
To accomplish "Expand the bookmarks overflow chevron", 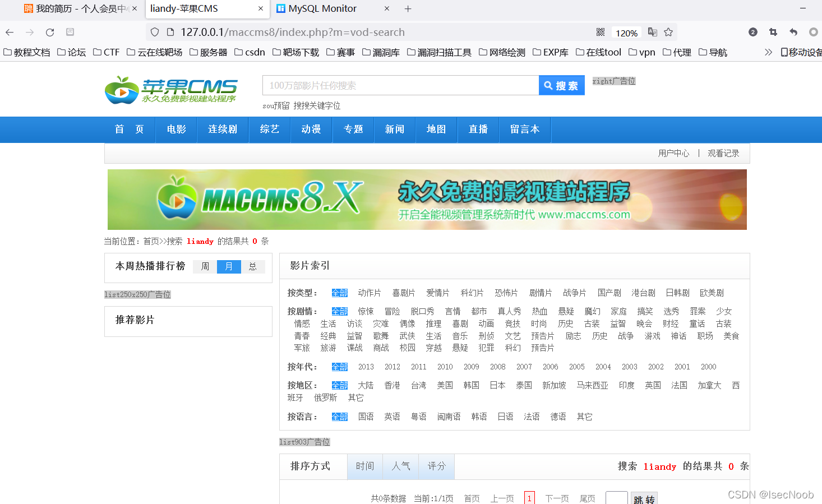I will pos(768,52).
